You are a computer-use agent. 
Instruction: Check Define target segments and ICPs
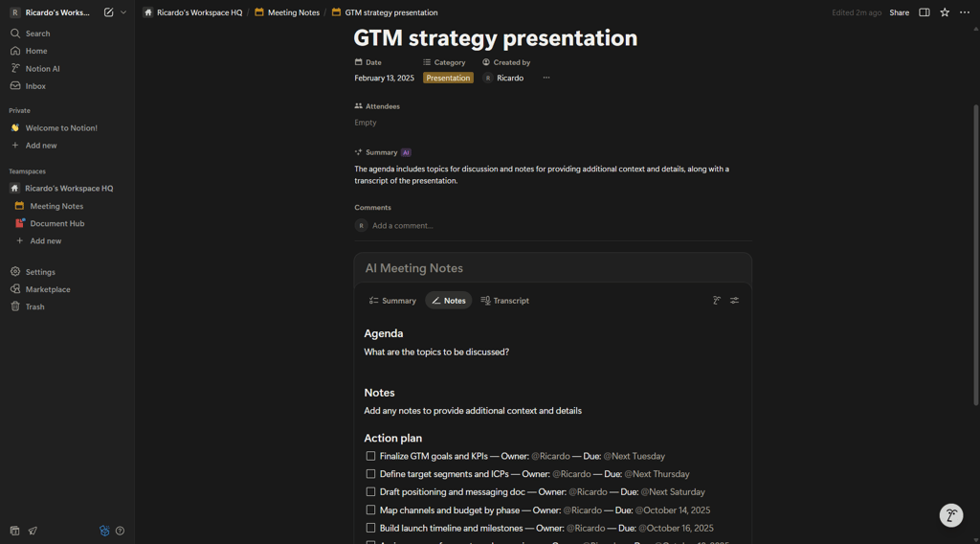pos(370,475)
